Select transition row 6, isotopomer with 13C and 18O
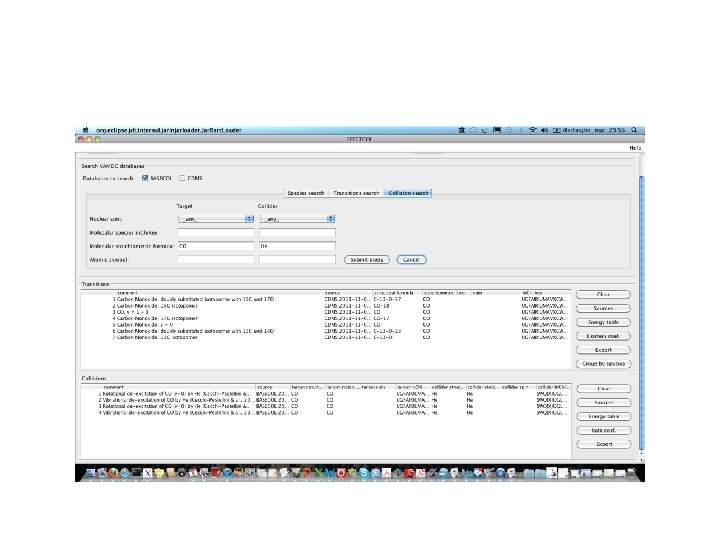The height and width of the screenshot is (540, 720). pos(326,331)
